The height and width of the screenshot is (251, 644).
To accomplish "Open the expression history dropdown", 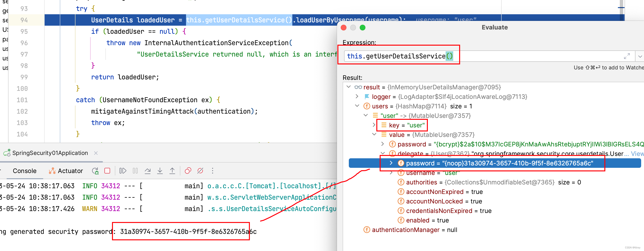I will [640, 56].
